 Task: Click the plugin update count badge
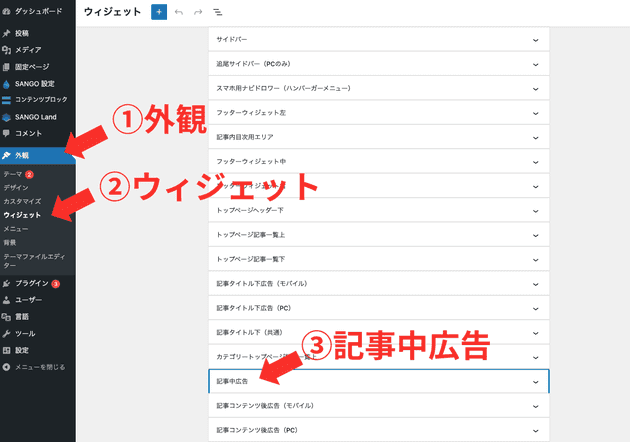(x=56, y=284)
